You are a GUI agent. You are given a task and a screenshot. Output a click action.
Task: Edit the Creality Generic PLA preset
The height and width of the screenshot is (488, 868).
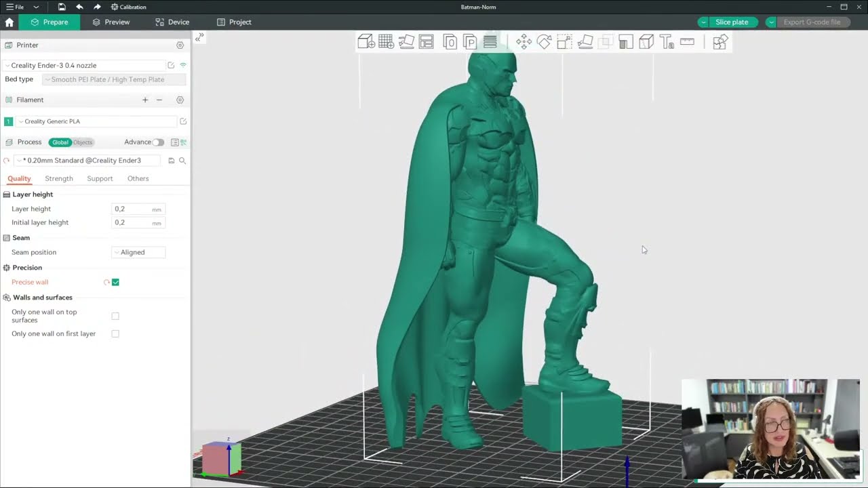(x=183, y=121)
